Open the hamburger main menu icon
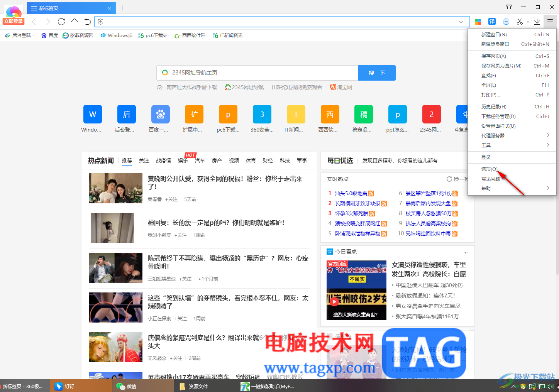 550,22
